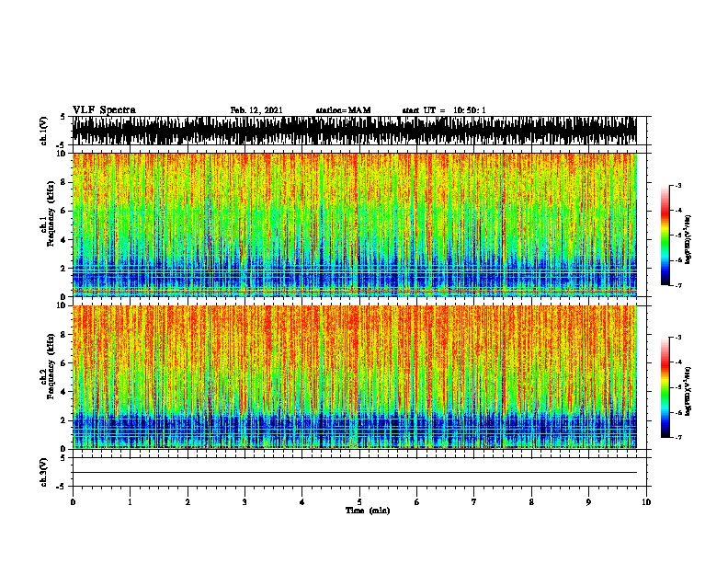Click the "Time (min)" axis label
728x563 pixels.
[368, 511]
